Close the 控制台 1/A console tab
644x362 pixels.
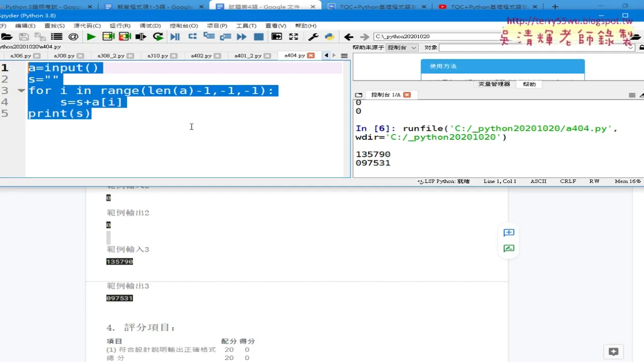(407, 95)
